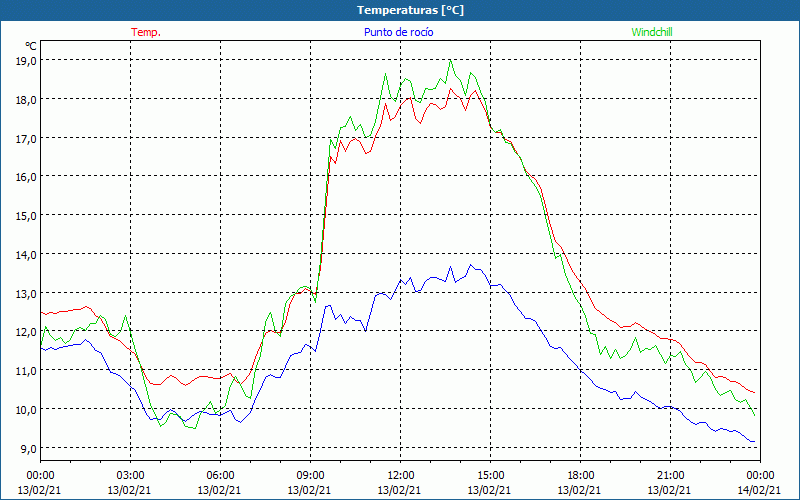800x500 pixels.
Task: Click the 16,0 y-axis value
Action: 27,177
